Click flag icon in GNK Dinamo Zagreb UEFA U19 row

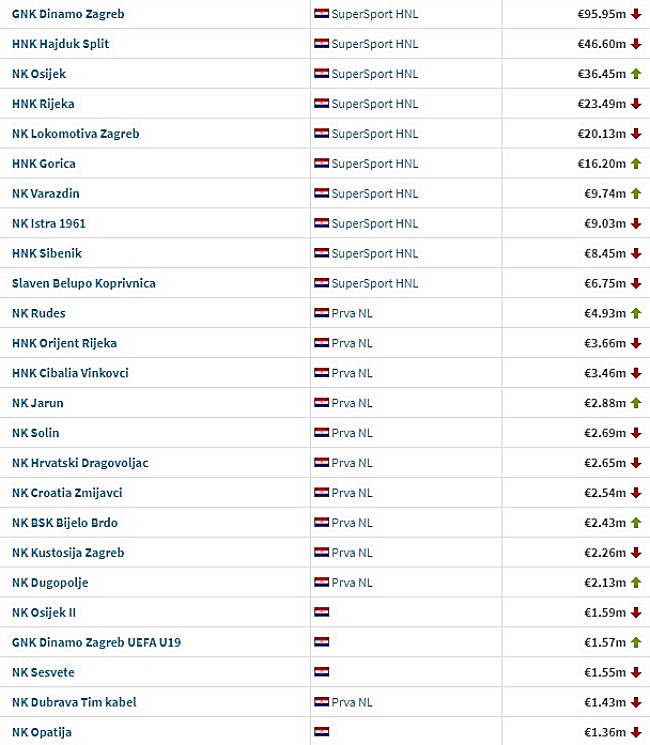pyautogui.click(x=321, y=642)
